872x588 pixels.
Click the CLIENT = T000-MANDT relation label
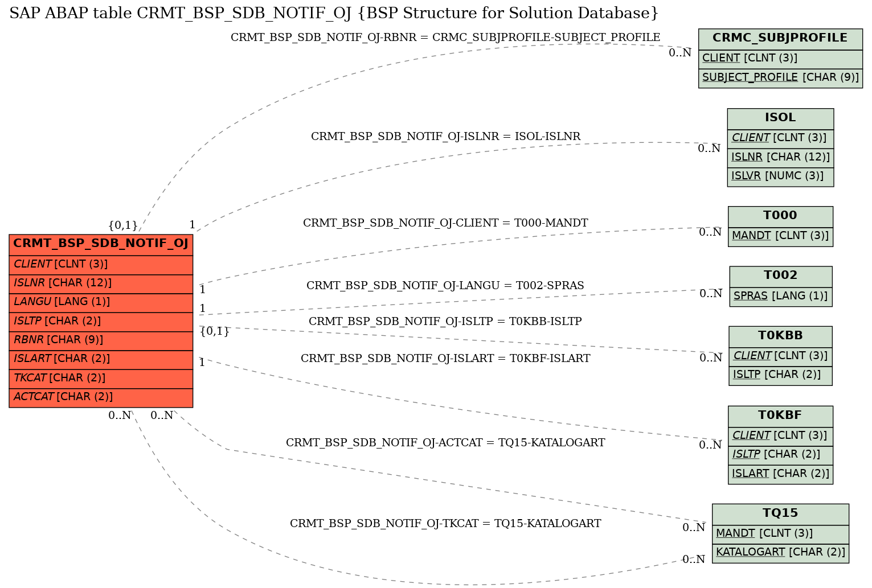[445, 223]
